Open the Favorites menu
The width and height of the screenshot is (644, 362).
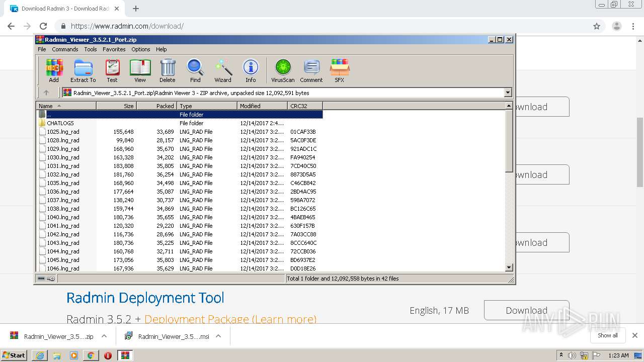(x=114, y=49)
